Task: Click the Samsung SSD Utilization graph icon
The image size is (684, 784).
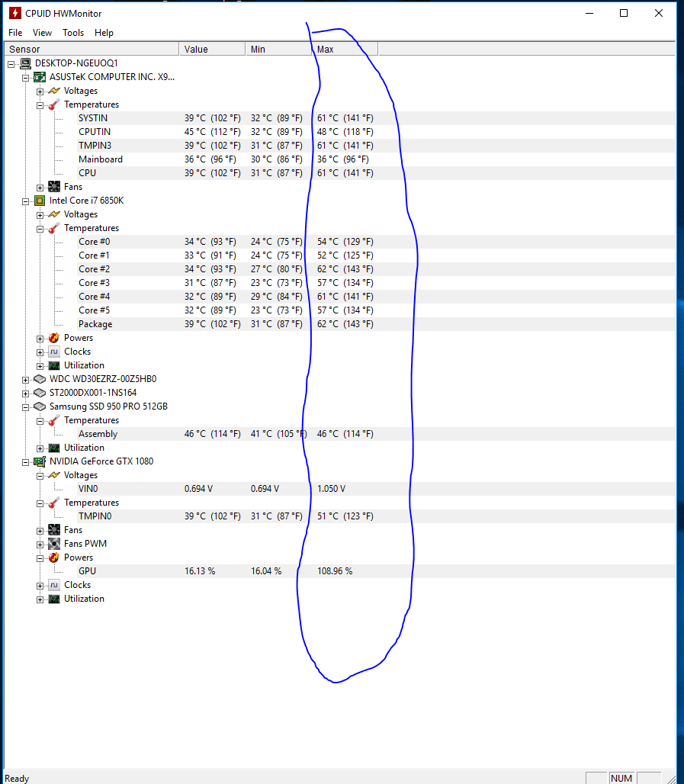Action: pos(54,448)
